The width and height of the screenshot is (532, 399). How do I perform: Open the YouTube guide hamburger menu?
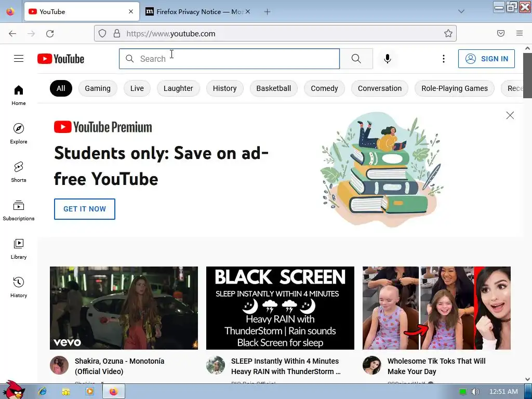[19, 59]
